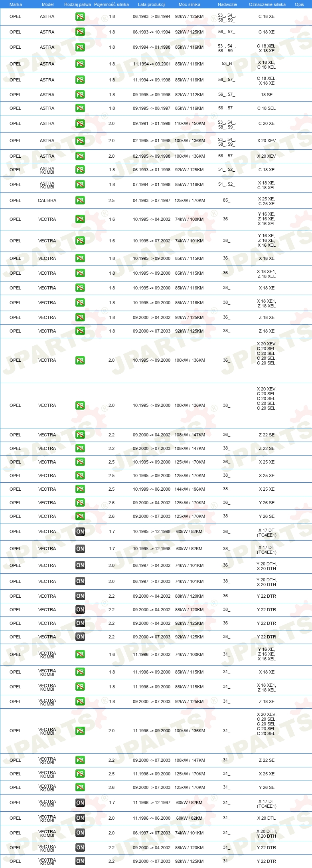
Task: Select the 11.1996 -> 06.2000 production years cell
Action: pyautogui.click(x=152, y=818)
